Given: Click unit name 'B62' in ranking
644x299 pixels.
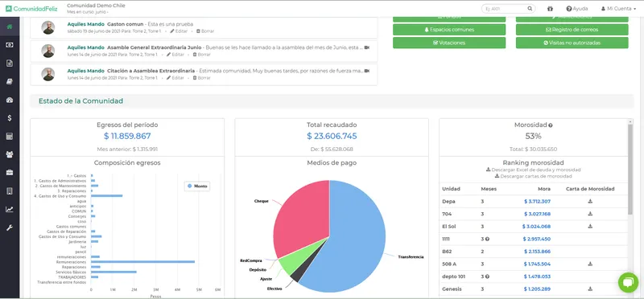Looking at the screenshot, I should (x=447, y=252).
